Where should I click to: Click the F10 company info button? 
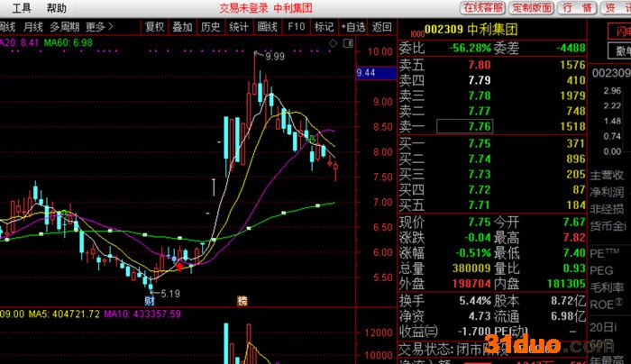(x=296, y=26)
